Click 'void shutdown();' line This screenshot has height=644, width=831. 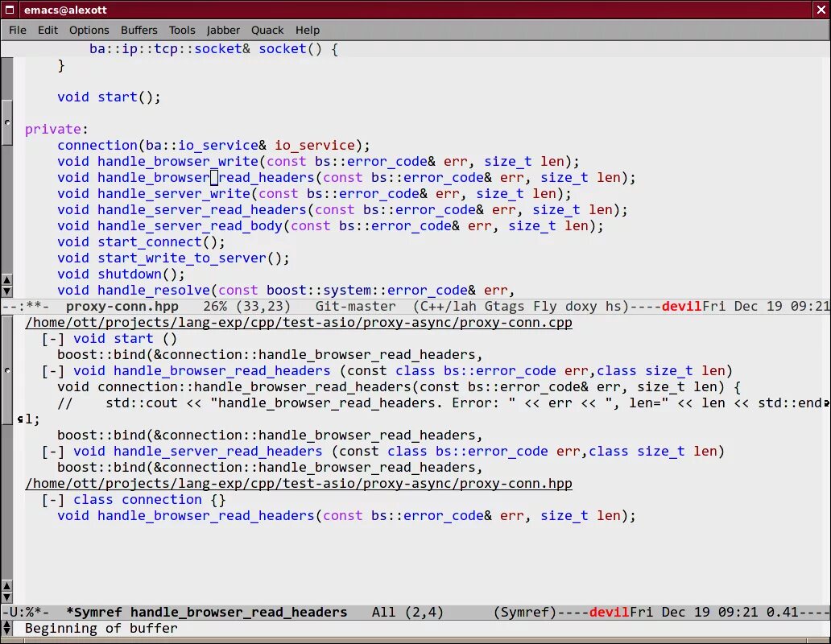[121, 275]
